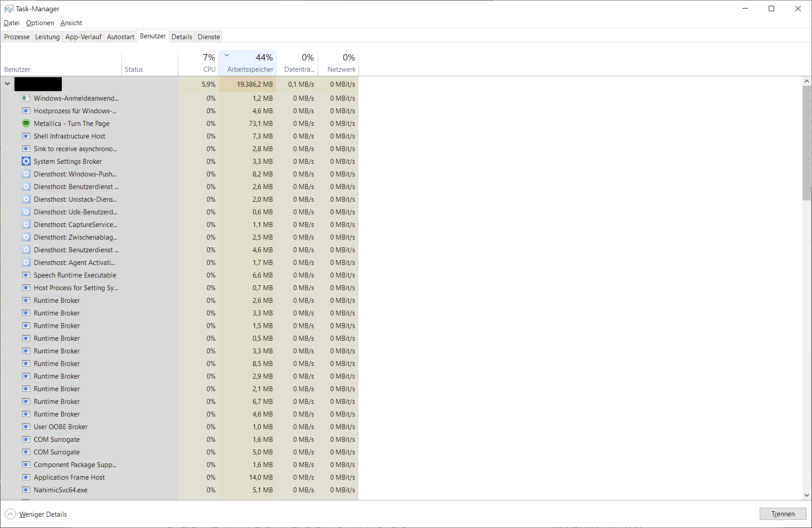
Task: Open the Datei menu
Action: [x=12, y=23]
